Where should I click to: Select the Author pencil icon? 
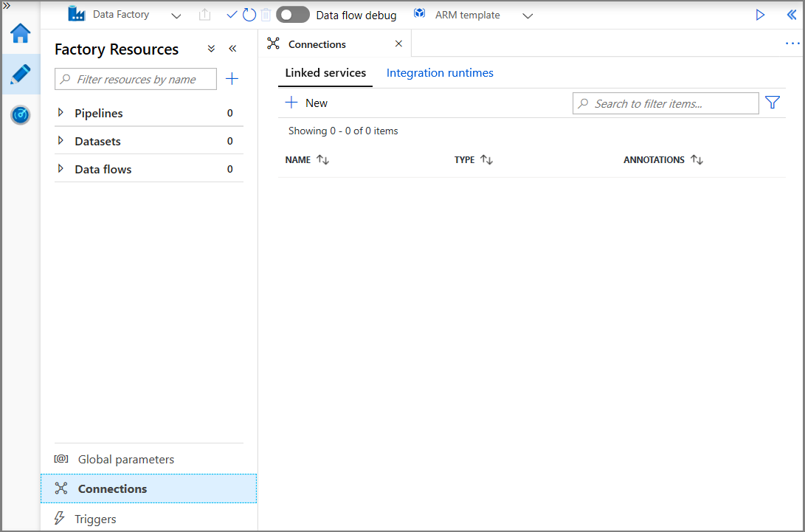point(20,74)
